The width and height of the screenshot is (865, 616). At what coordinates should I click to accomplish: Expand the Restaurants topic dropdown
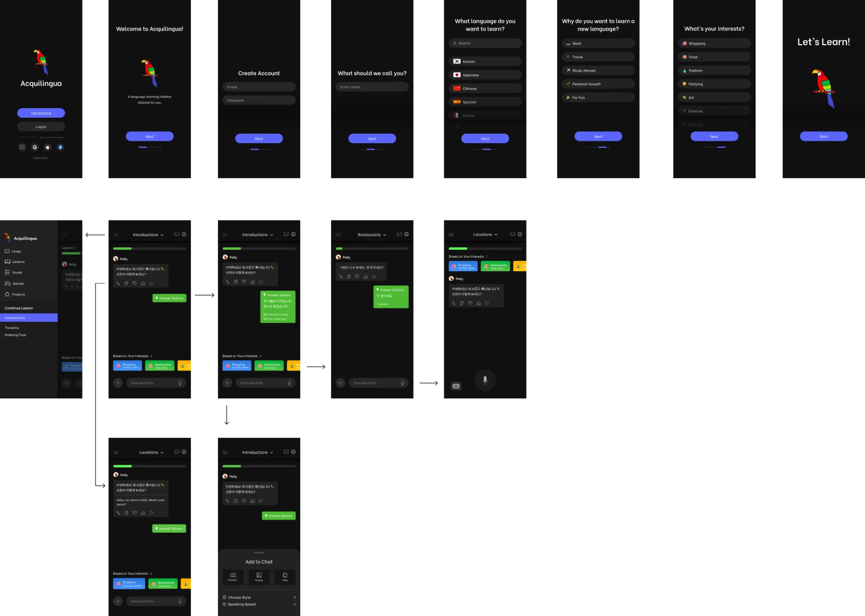(x=372, y=235)
